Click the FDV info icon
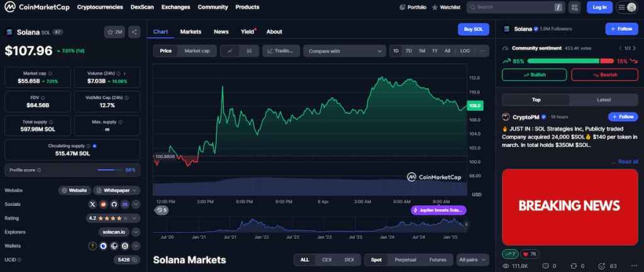This screenshot has width=644, height=272. [43, 97]
